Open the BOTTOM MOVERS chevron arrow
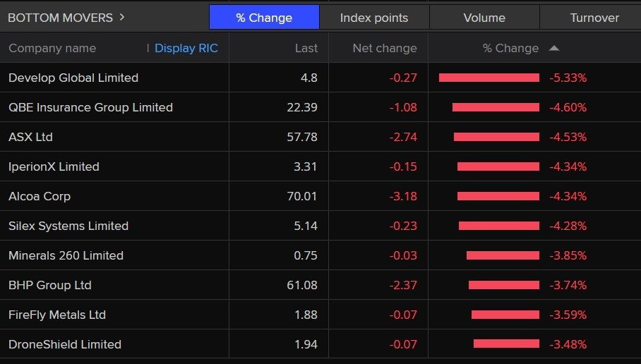 pos(122,18)
